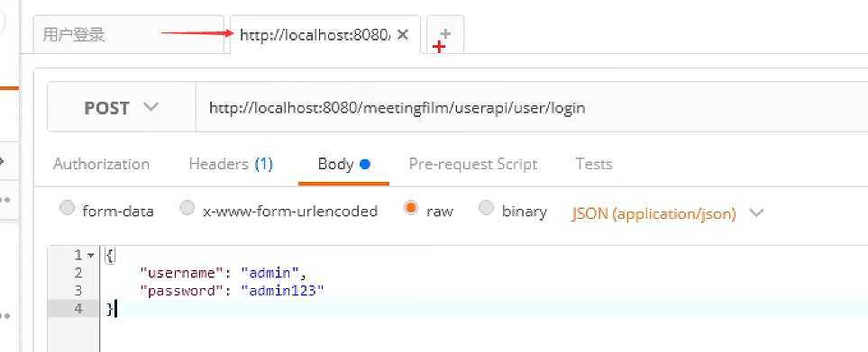Open a new request tab with plus icon

445,34
